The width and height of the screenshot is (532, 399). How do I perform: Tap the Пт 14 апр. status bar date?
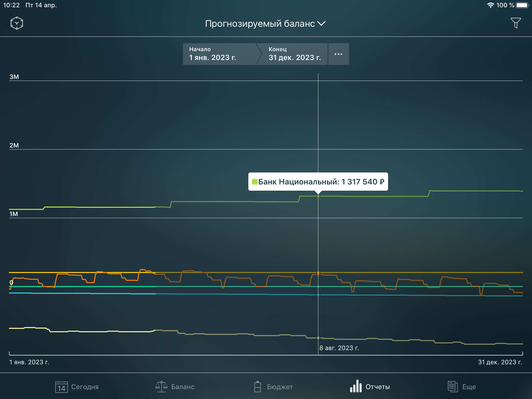[41, 5]
